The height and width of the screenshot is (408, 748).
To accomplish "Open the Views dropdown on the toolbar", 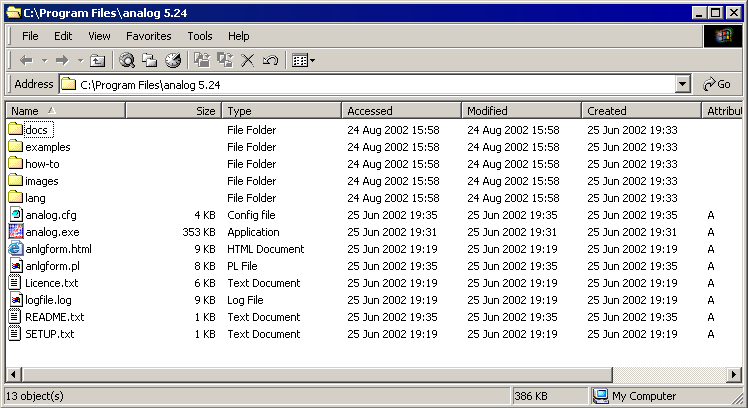I will click(x=303, y=61).
